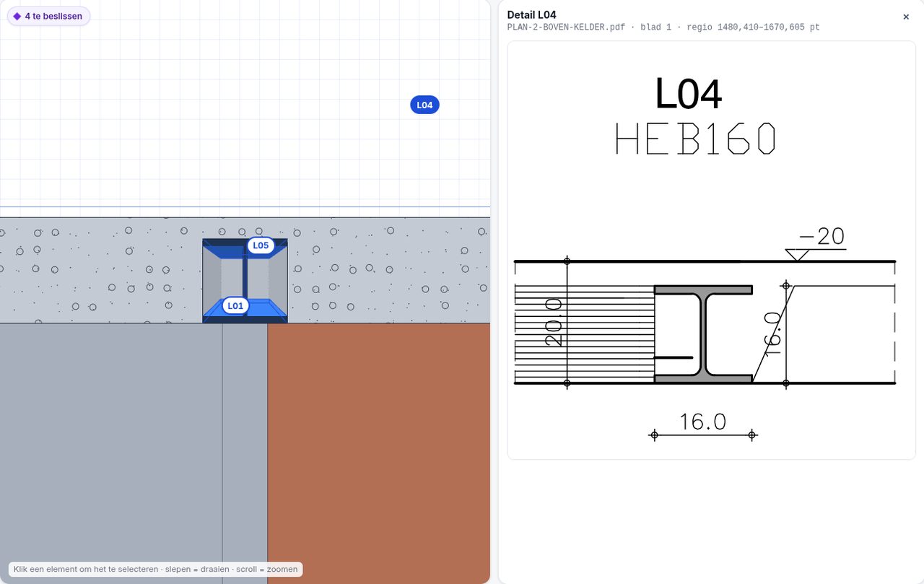Click the PLAN-2-BOVEN-KELDER.pdf source text

pyautogui.click(x=566, y=27)
